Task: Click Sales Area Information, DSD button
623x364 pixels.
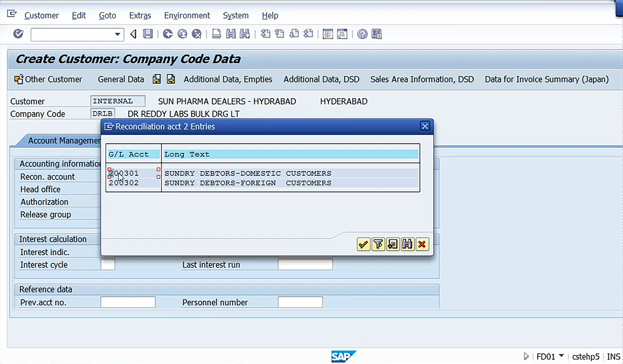Action: tap(422, 79)
